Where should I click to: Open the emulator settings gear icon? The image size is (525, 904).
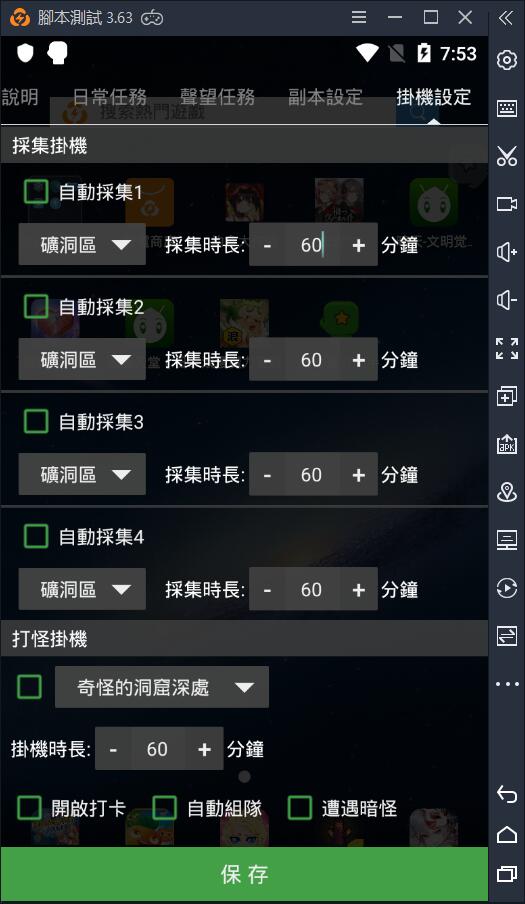tap(507, 60)
